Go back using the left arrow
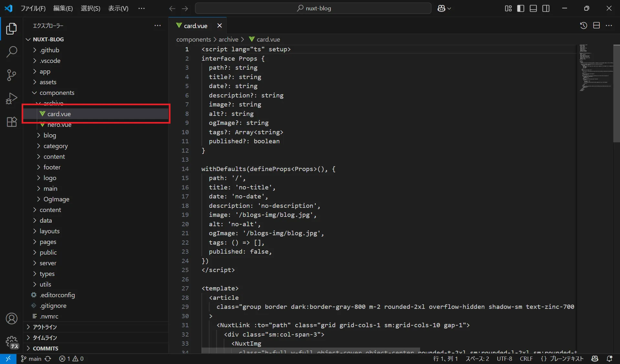The height and width of the screenshot is (364, 620). click(172, 8)
